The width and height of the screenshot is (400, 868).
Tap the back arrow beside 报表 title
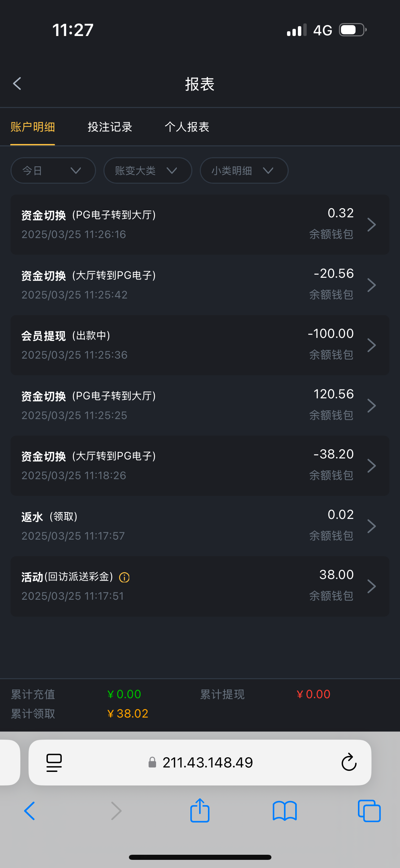tap(17, 84)
